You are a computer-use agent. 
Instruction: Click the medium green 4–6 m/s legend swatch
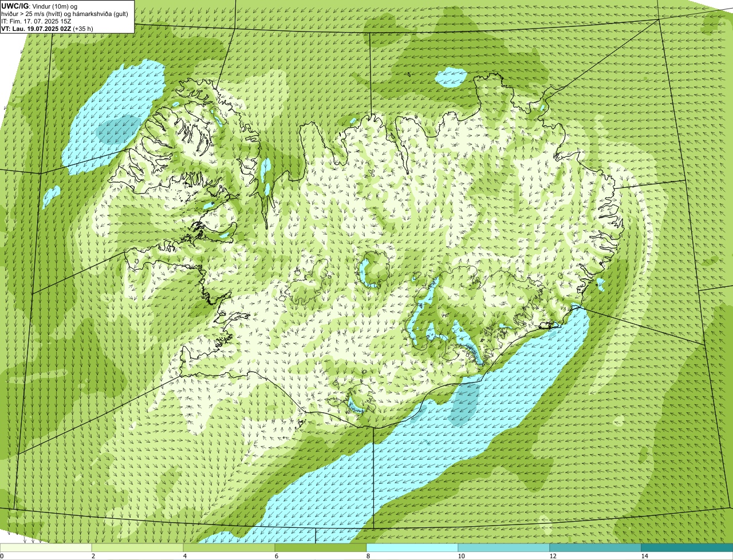229,547
